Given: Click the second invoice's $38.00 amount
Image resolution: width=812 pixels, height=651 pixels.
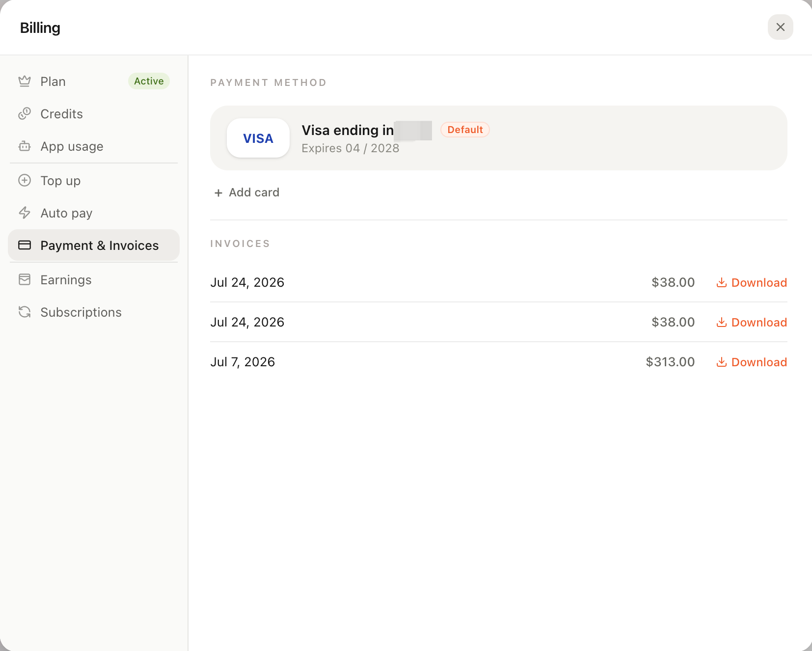Looking at the screenshot, I should 673,322.
